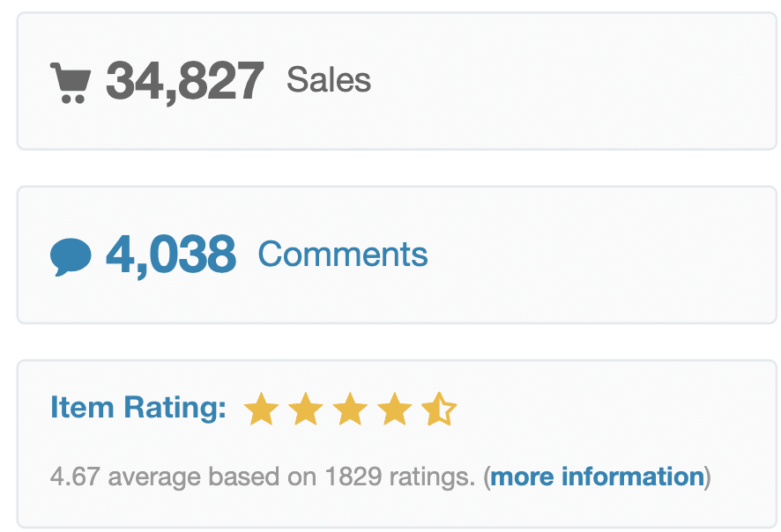Image resolution: width=781 pixels, height=532 pixels.
Task: Open the "more information" link
Action: (597, 477)
